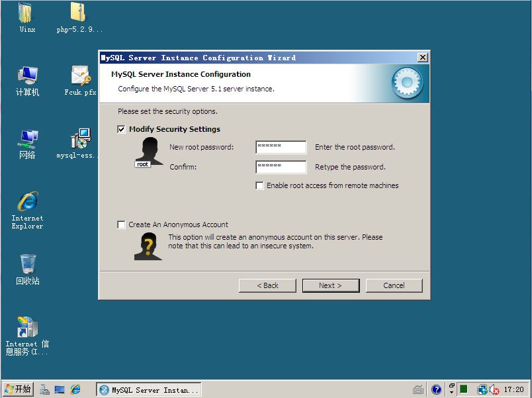This screenshot has width=532, height=398.
Task: Launch Internet Explorer from quick launch
Action: [75, 389]
